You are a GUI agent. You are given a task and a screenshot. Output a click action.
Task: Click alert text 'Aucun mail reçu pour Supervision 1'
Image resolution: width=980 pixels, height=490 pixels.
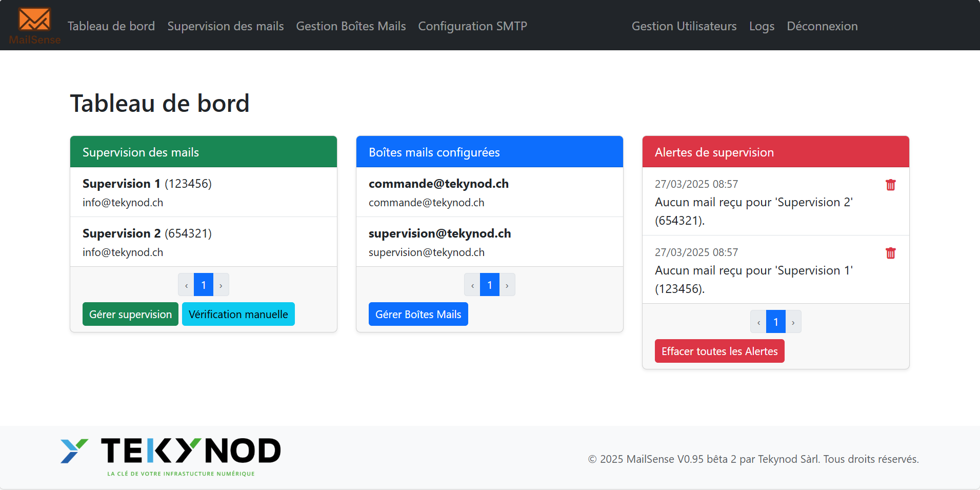tap(754, 280)
